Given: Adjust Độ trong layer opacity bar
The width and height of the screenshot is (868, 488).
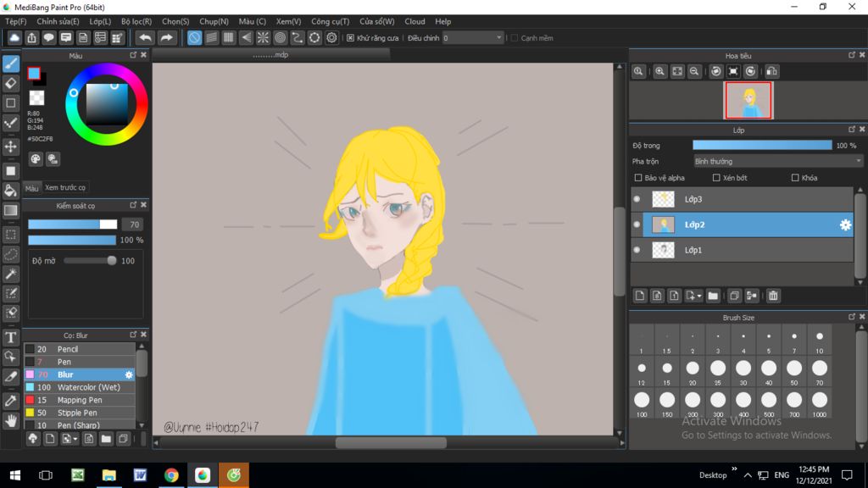Looking at the screenshot, I should pyautogui.click(x=762, y=146).
